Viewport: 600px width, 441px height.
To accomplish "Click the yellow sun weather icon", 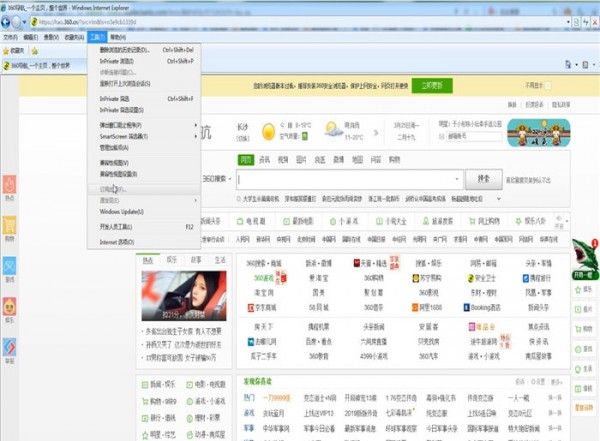I will 268,131.
